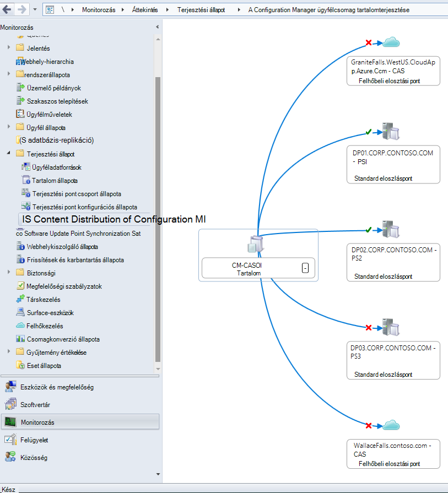Open Felhőkezelés cloud icon

click(20, 325)
